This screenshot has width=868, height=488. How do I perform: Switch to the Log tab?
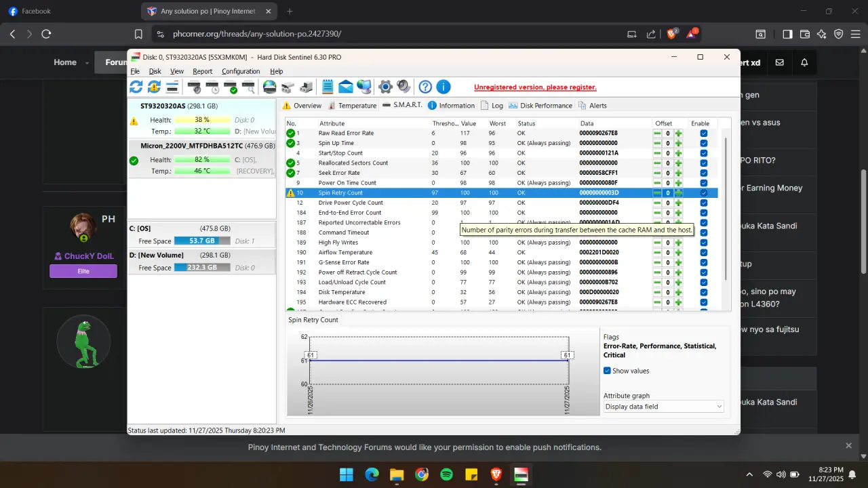pyautogui.click(x=492, y=106)
